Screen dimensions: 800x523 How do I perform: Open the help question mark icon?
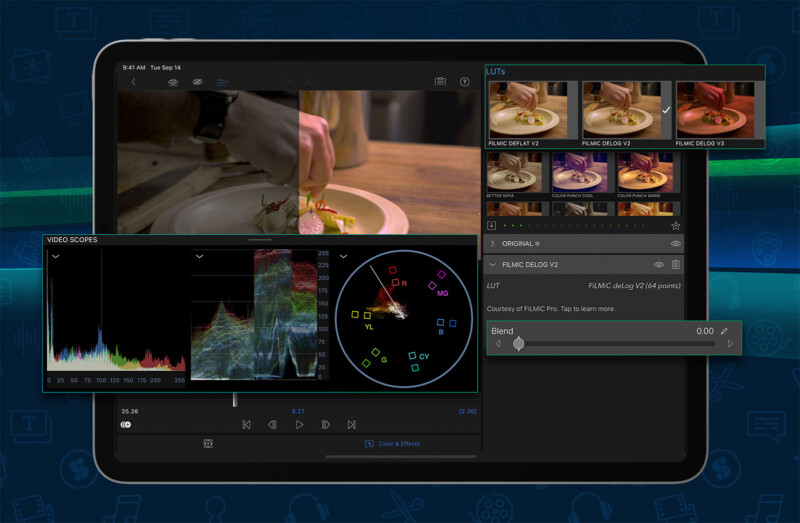click(x=464, y=82)
